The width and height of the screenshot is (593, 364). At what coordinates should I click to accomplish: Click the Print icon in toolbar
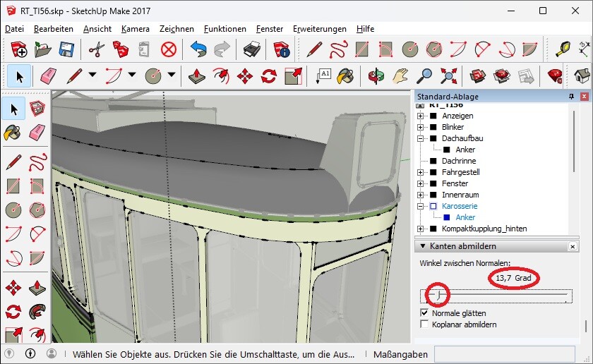[252, 49]
